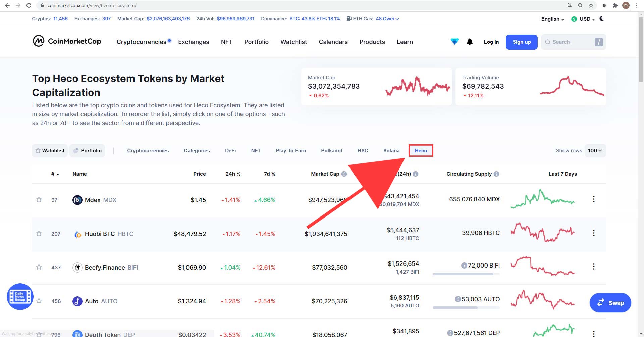644x337 pixels.
Task: Open the diamond rewards icon
Action: coord(454,42)
